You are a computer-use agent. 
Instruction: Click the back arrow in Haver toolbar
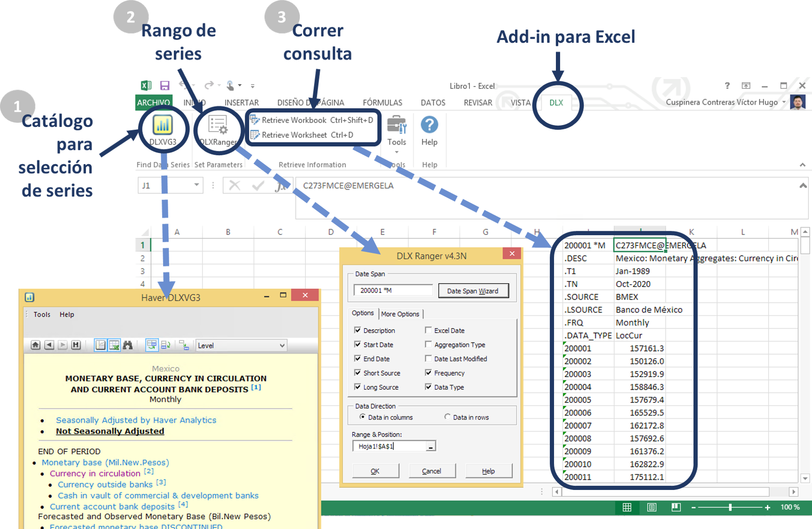click(49, 345)
